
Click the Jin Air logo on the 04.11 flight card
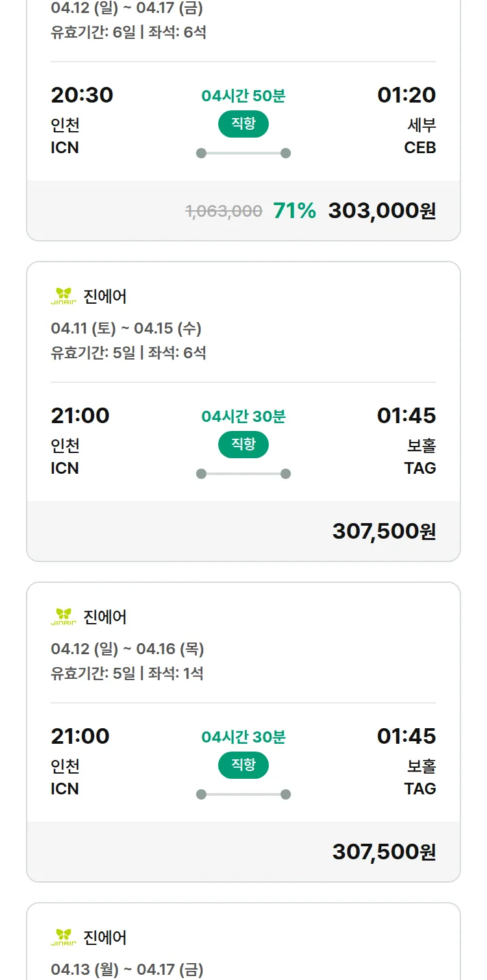point(64,297)
